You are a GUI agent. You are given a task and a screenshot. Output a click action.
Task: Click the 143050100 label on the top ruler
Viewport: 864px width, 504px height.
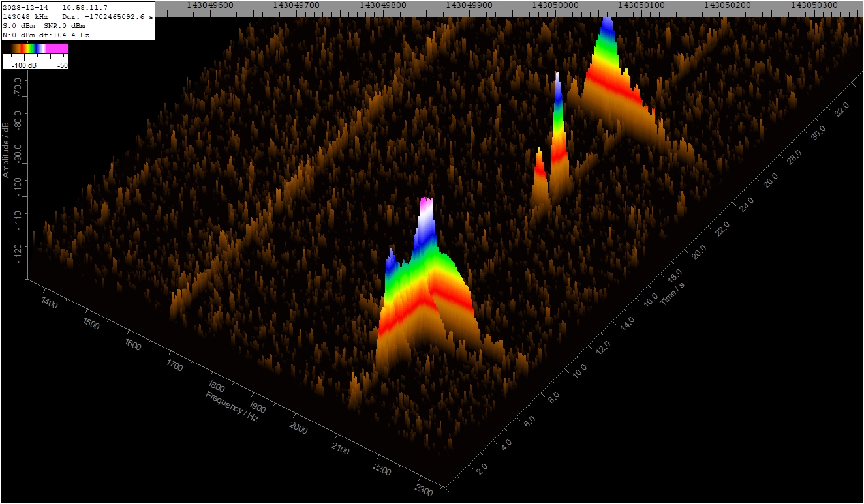click(x=641, y=5)
